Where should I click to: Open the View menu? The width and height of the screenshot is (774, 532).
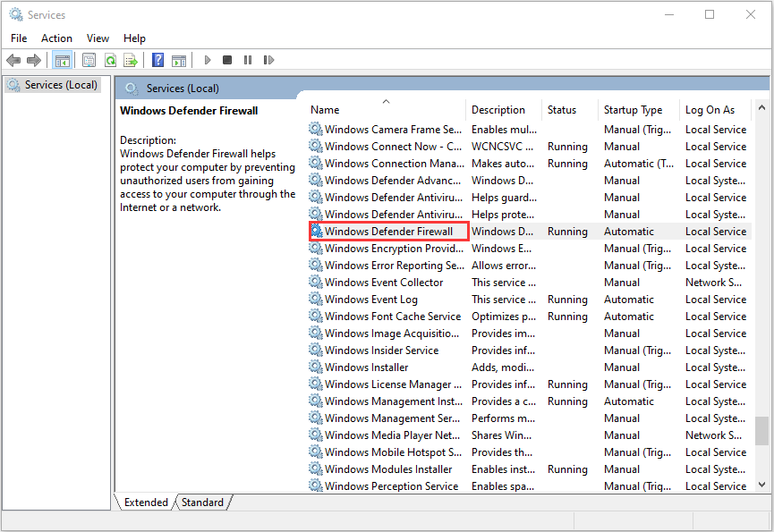[98, 38]
